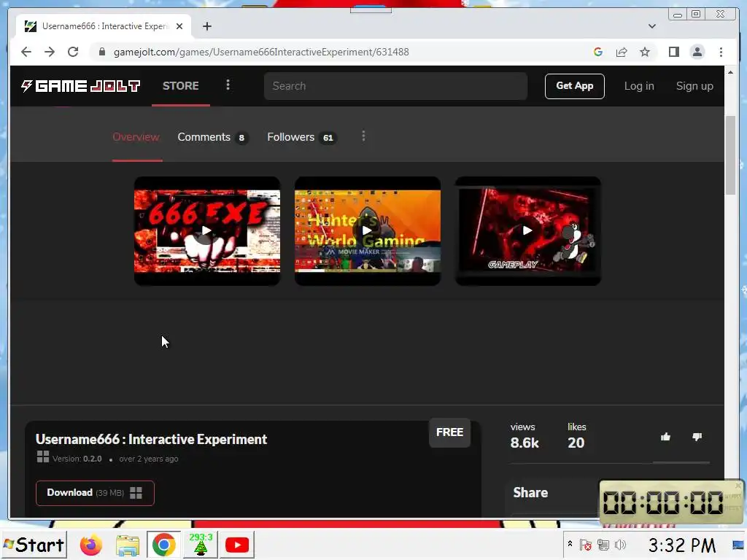
Task: Click the Windows icon beside Download
Action: (x=136, y=493)
